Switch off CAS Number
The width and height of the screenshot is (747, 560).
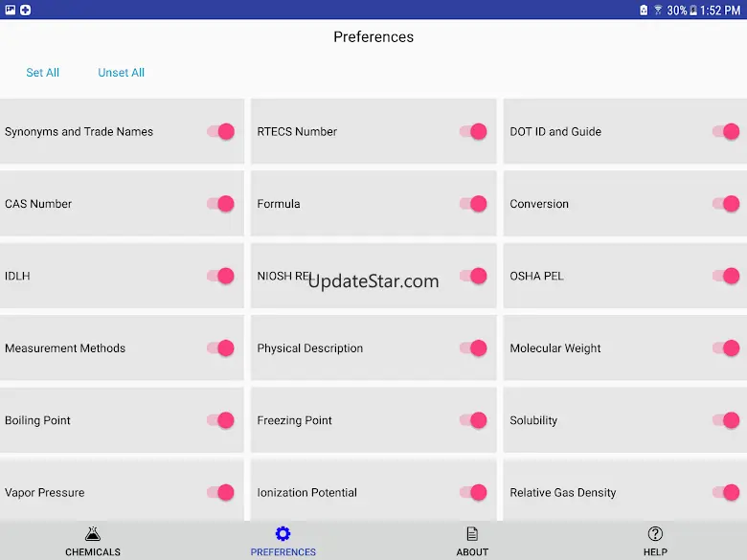(220, 204)
